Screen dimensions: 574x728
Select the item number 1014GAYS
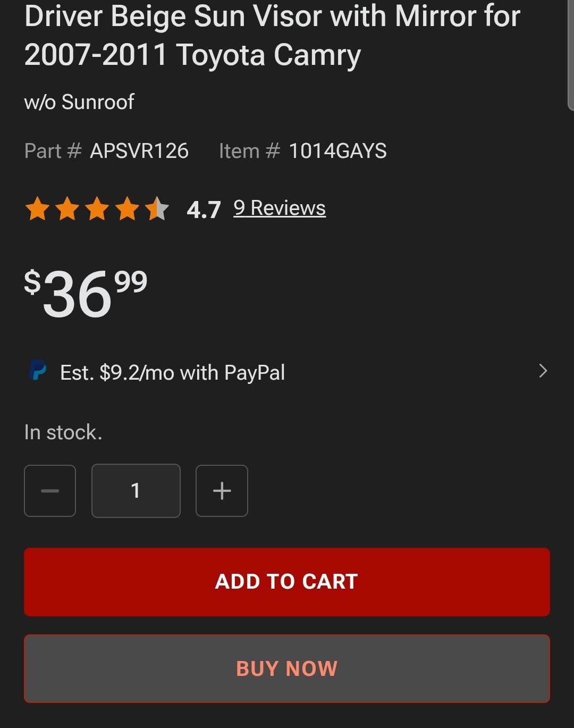click(337, 151)
